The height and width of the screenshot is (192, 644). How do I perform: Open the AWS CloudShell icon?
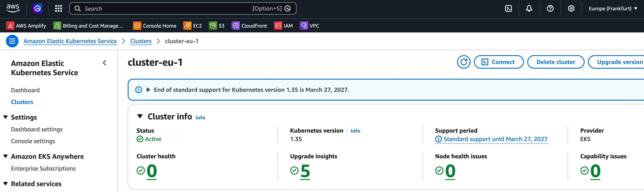click(508, 9)
